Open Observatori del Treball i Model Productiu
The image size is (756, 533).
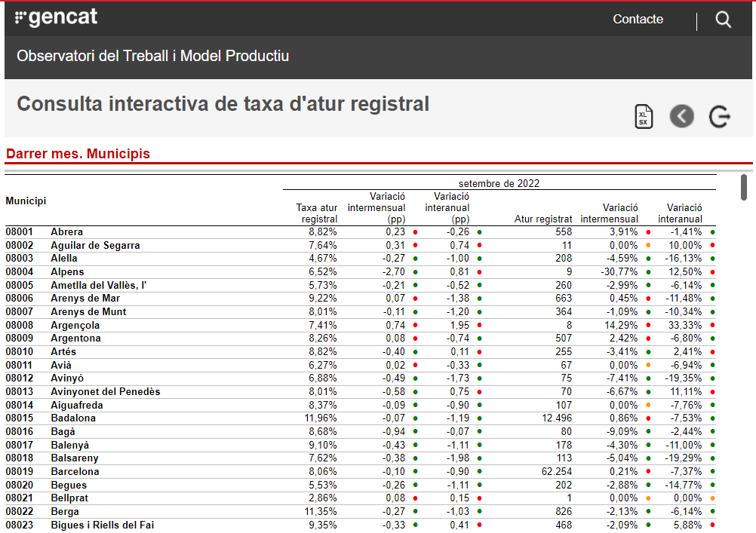153,56
